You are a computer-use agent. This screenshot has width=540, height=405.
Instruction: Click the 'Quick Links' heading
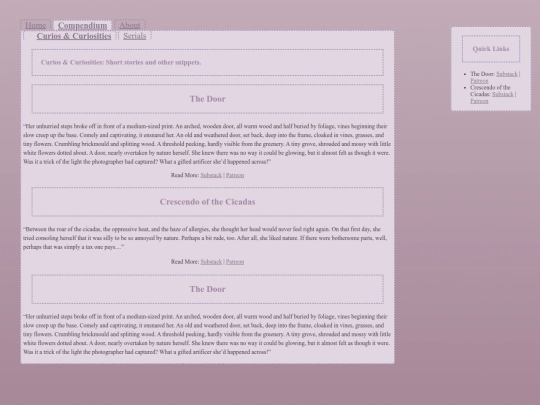(x=491, y=49)
